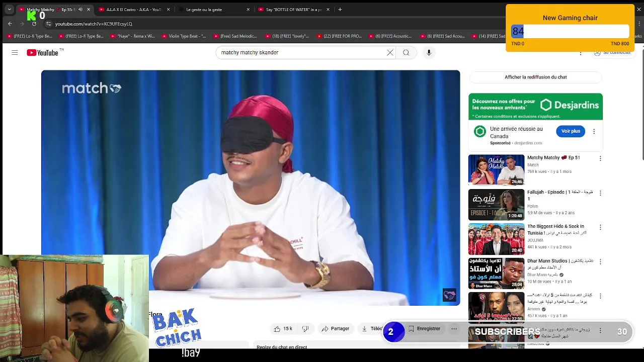
Task: Open Ameen 27:31 video thumbnail
Action: coord(496,308)
